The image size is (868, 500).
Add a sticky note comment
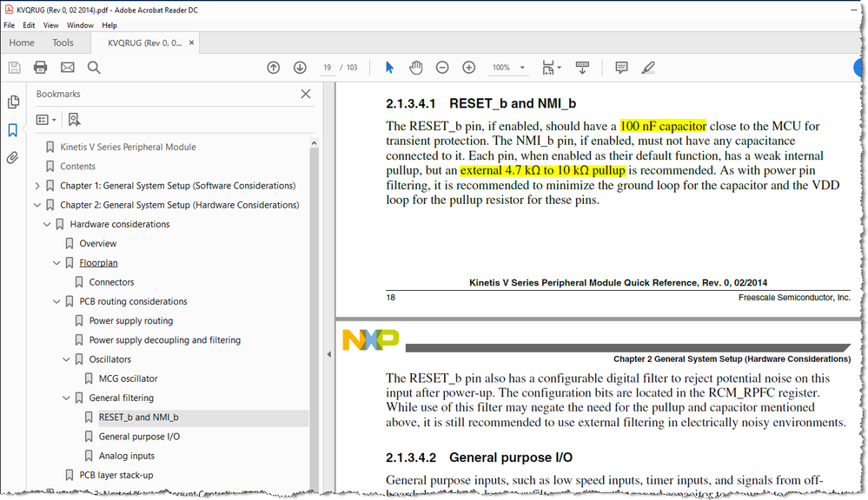coord(621,68)
